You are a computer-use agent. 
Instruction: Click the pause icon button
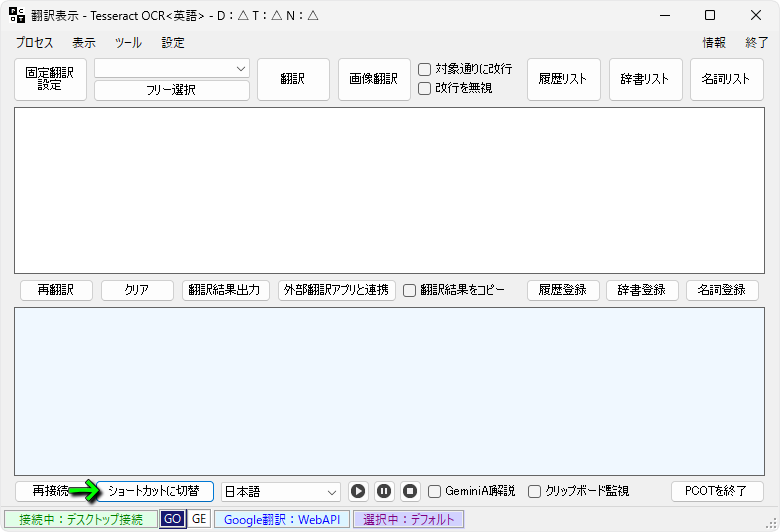click(x=384, y=491)
